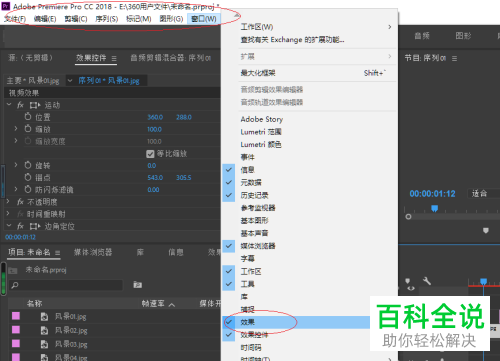Open clip dropdown next to 序列01 * 风景01.jpg
Screen dimensions: 500x361
pyautogui.click(x=70, y=80)
